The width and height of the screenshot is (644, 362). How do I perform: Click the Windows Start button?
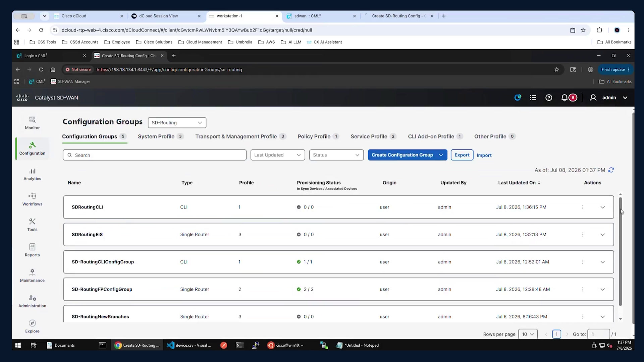(18, 345)
